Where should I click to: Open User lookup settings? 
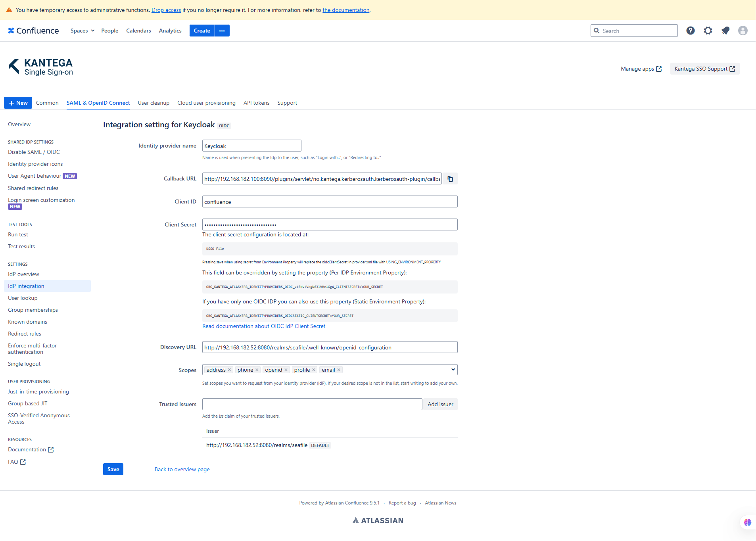point(23,298)
